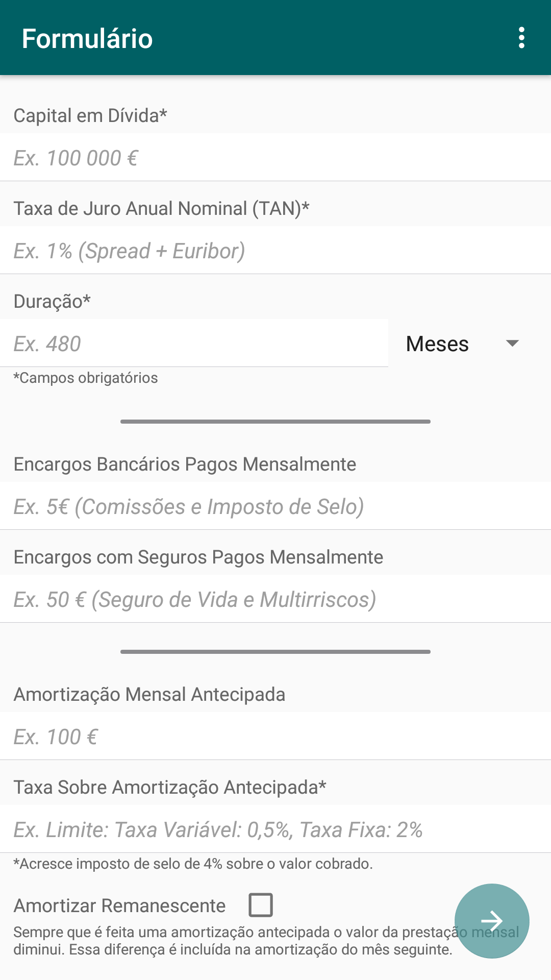Screen dimensions: 551x980
Task: Tap the Amortização Mensal Antecipada input field
Action: (x=275, y=737)
